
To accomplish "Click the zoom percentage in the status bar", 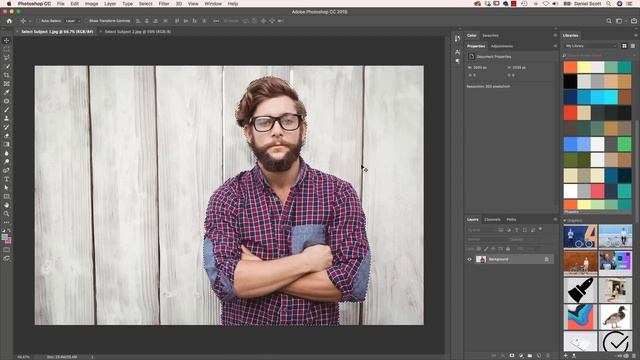I will pyautogui.click(x=23, y=357).
